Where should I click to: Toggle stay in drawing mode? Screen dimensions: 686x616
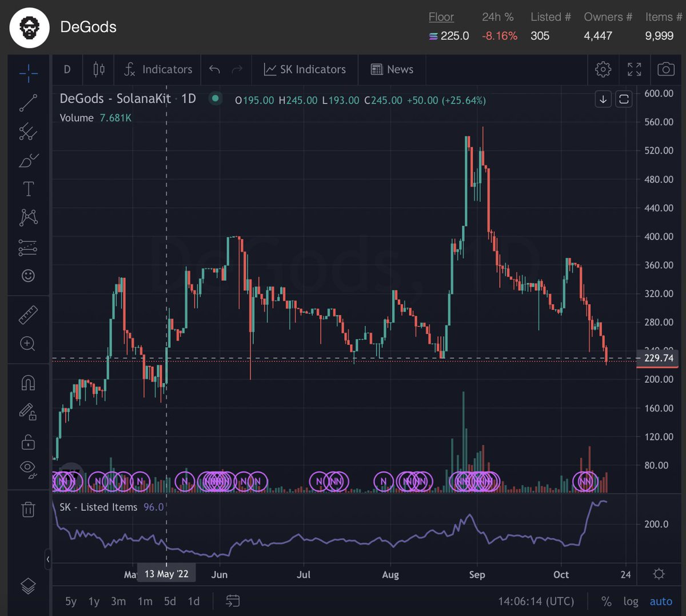[x=28, y=411]
